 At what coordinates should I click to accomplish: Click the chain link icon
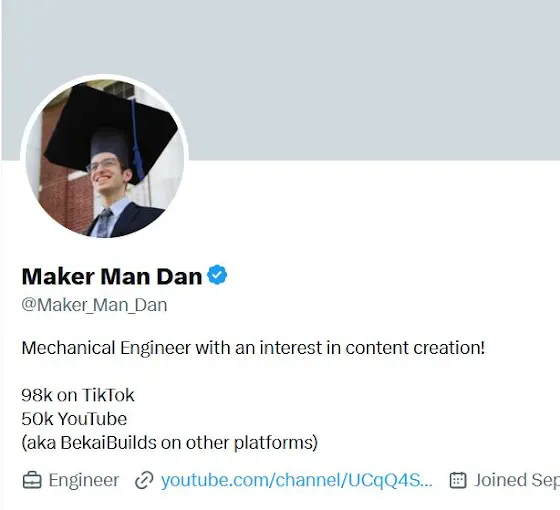coord(144,480)
